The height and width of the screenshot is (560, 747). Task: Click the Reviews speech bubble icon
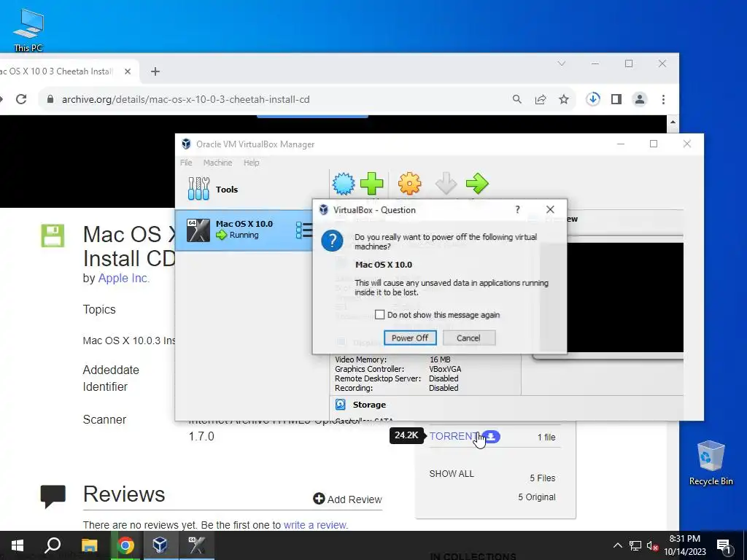pos(53,496)
